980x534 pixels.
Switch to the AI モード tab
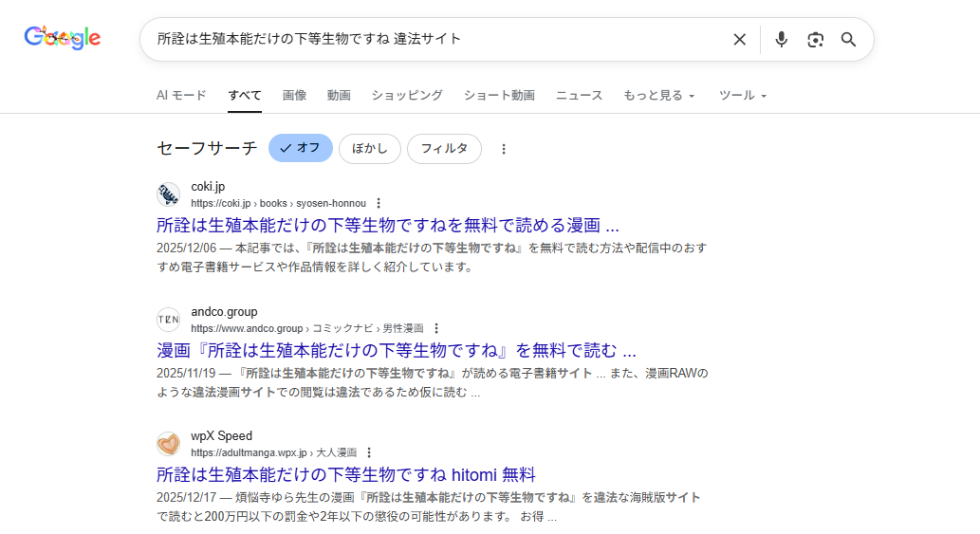pyautogui.click(x=181, y=96)
